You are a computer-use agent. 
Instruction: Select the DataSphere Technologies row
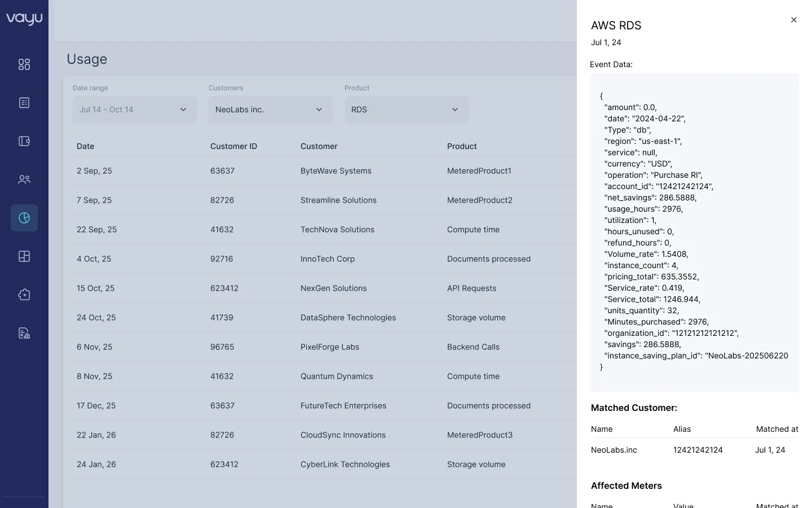324,318
